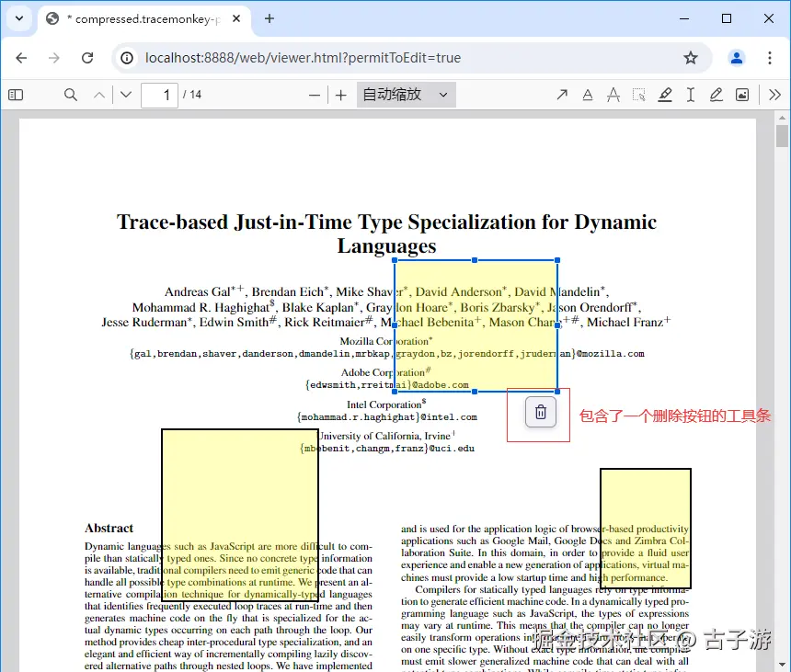791x672 pixels.
Task: Click the page number input field
Action: click(159, 95)
